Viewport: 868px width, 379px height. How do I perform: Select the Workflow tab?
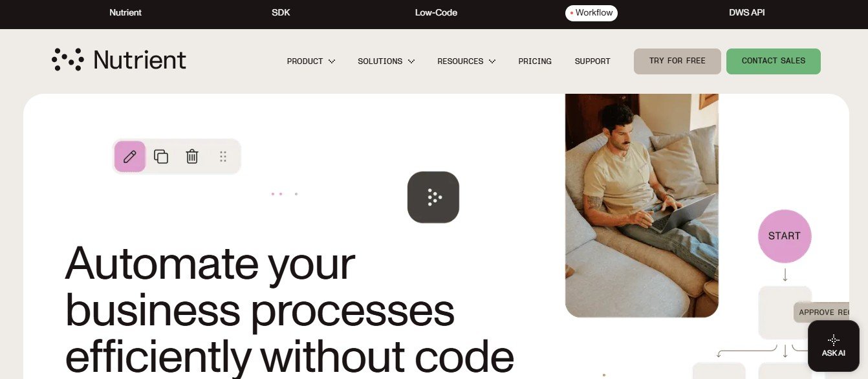591,13
